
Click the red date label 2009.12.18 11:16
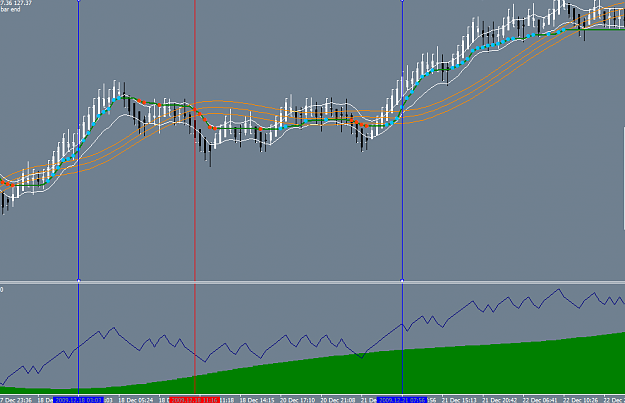[x=194, y=400]
